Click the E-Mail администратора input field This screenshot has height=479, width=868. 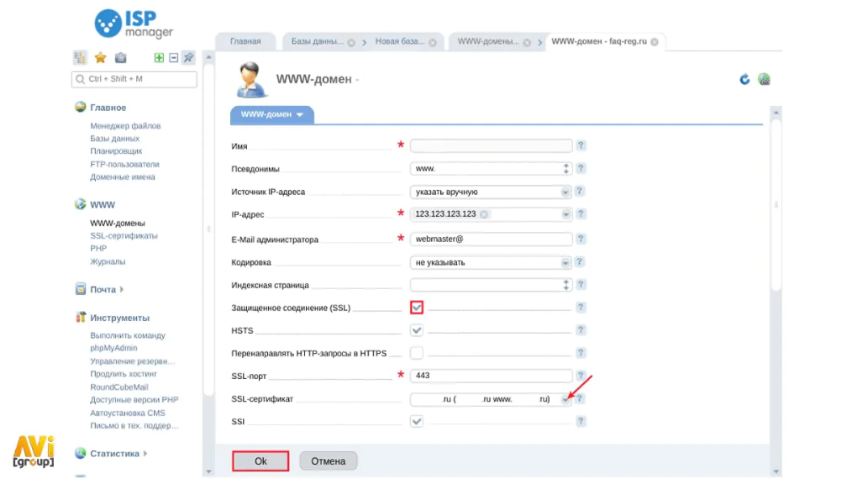pyautogui.click(x=491, y=239)
